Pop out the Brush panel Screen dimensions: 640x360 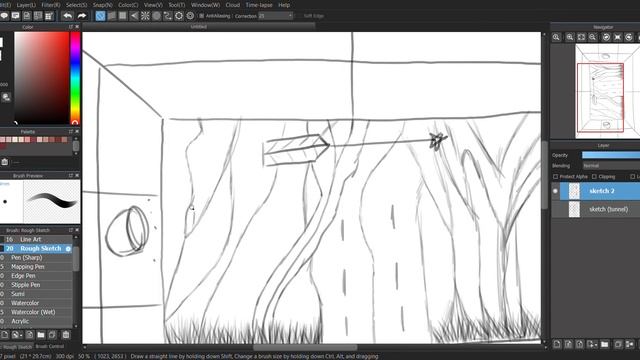tap(71, 230)
